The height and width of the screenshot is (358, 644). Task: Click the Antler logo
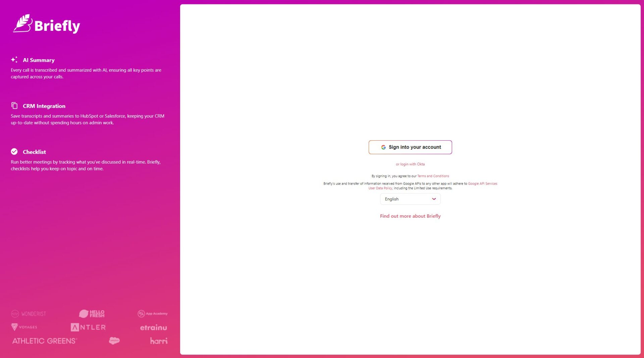[88, 327]
